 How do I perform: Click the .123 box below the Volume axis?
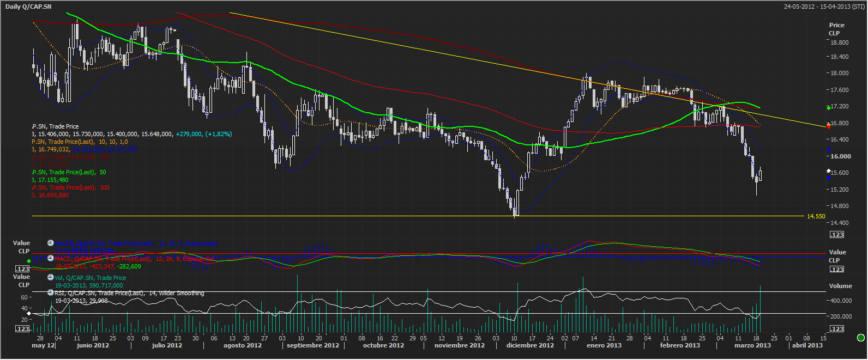click(x=836, y=329)
